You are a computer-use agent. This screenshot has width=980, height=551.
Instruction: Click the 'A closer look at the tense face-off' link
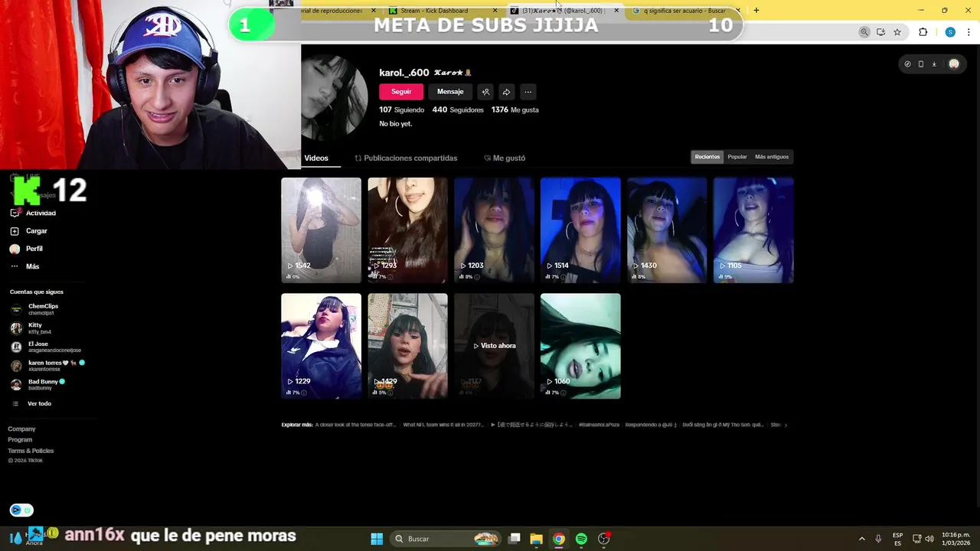tap(355, 425)
